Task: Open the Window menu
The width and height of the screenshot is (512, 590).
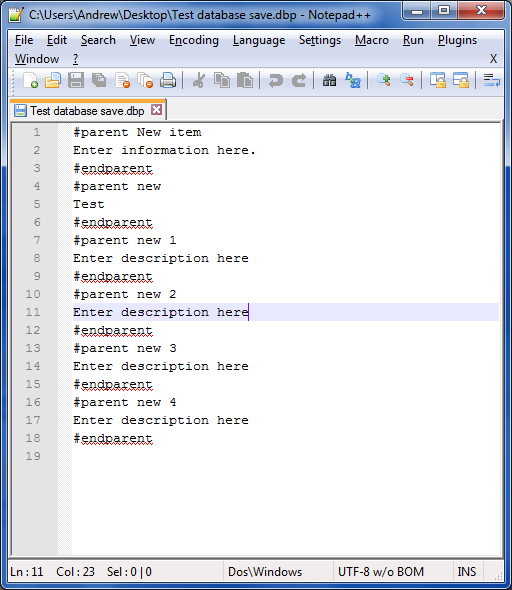Action: [37, 59]
